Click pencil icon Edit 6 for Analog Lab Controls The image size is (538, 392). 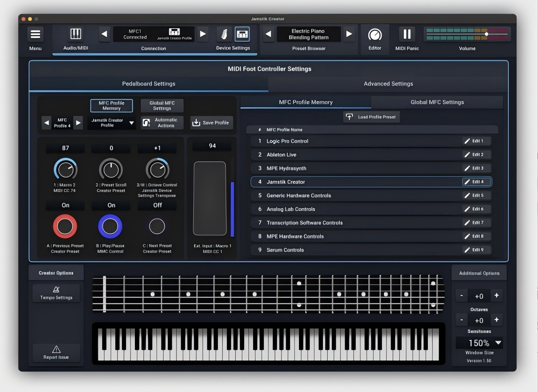(x=467, y=209)
